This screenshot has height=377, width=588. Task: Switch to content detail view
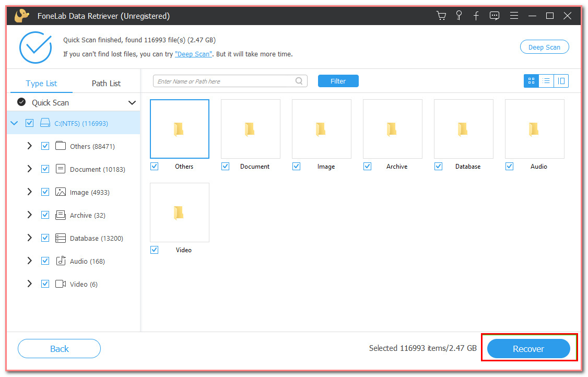coord(561,81)
